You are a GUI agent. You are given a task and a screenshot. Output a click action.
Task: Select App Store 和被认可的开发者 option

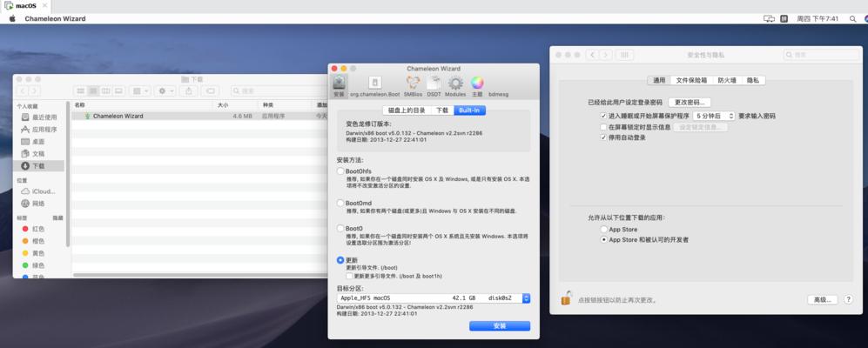tap(604, 240)
